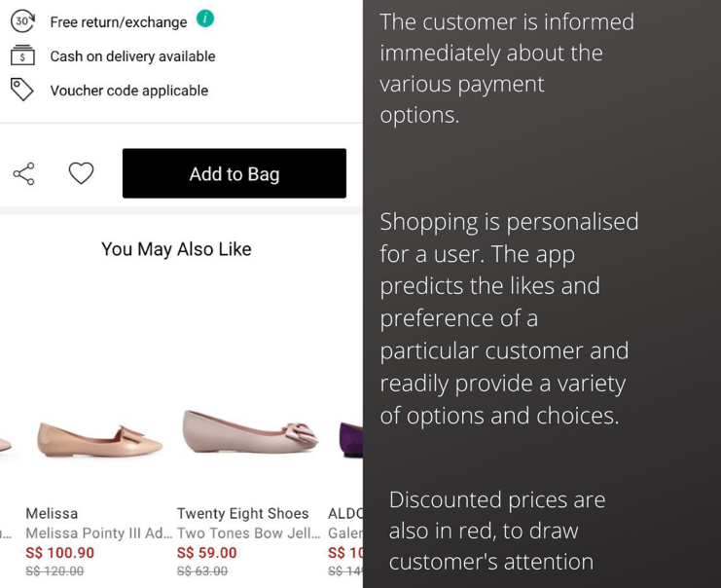Click the You May Also Like heading
The image size is (721, 588).
point(176,249)
